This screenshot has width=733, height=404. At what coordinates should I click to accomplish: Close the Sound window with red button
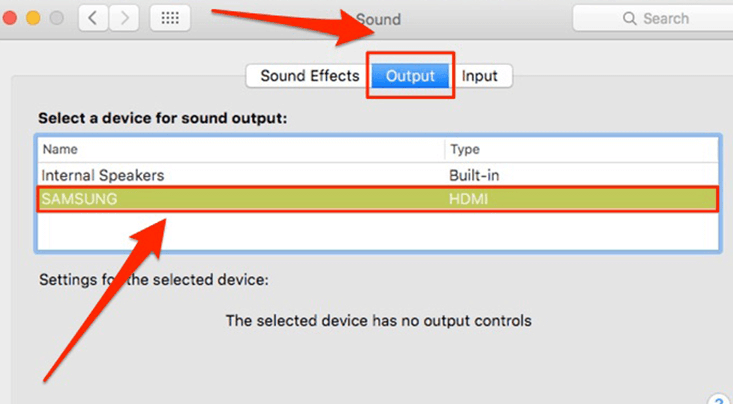9,18
